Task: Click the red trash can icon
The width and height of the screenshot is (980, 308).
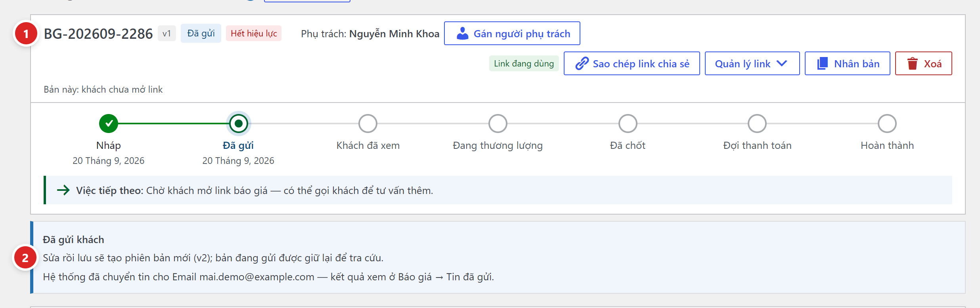Action: pyautogui.click(x=913, y=64)
